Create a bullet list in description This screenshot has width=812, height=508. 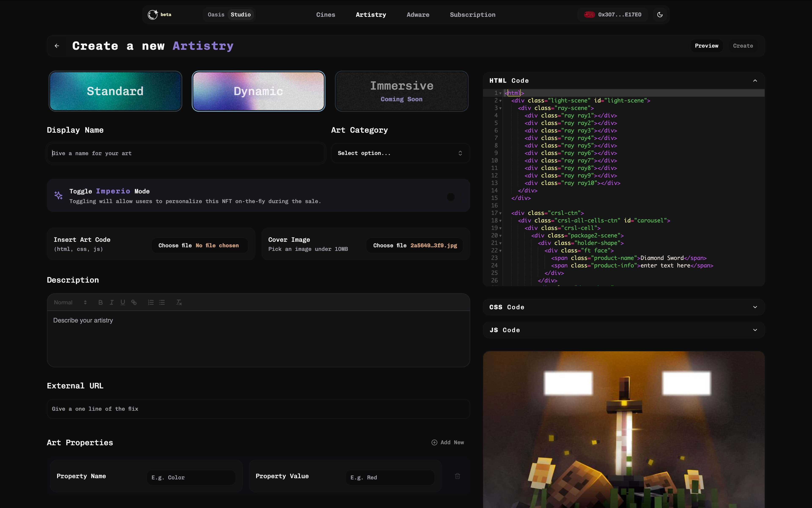click(162, 302)
